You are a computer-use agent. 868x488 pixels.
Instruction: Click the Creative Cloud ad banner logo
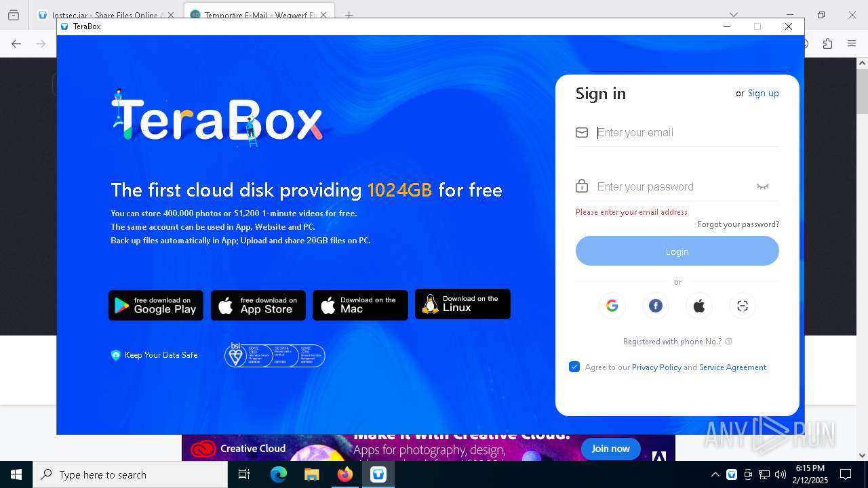coord(203,449)
